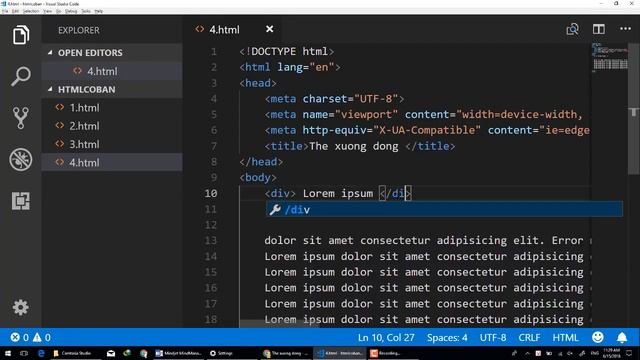640x360 pixels.
Task: Open the Manage gear menu
Action: tap(20, 307)
